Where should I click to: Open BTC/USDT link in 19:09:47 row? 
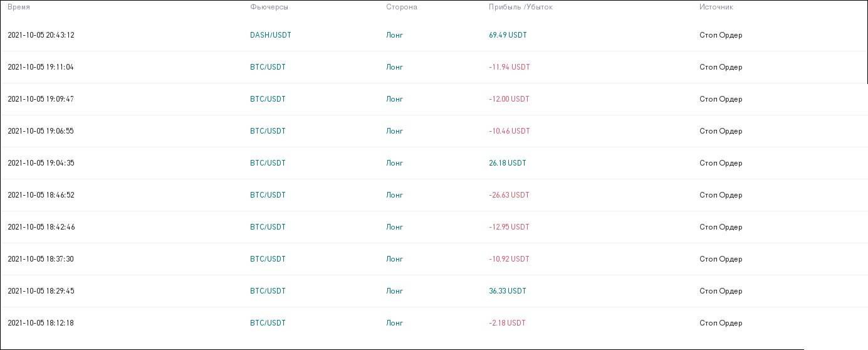pos(268,99)
